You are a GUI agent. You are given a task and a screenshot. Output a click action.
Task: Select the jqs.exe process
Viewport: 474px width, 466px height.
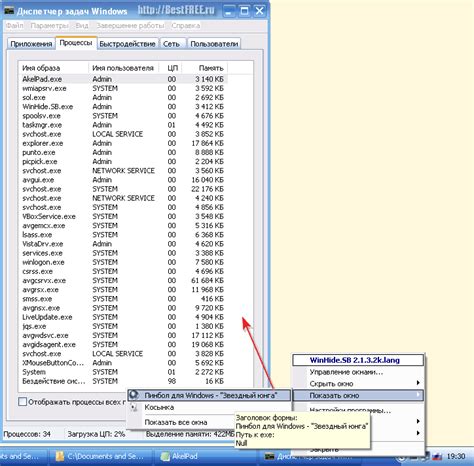[123, 326]
